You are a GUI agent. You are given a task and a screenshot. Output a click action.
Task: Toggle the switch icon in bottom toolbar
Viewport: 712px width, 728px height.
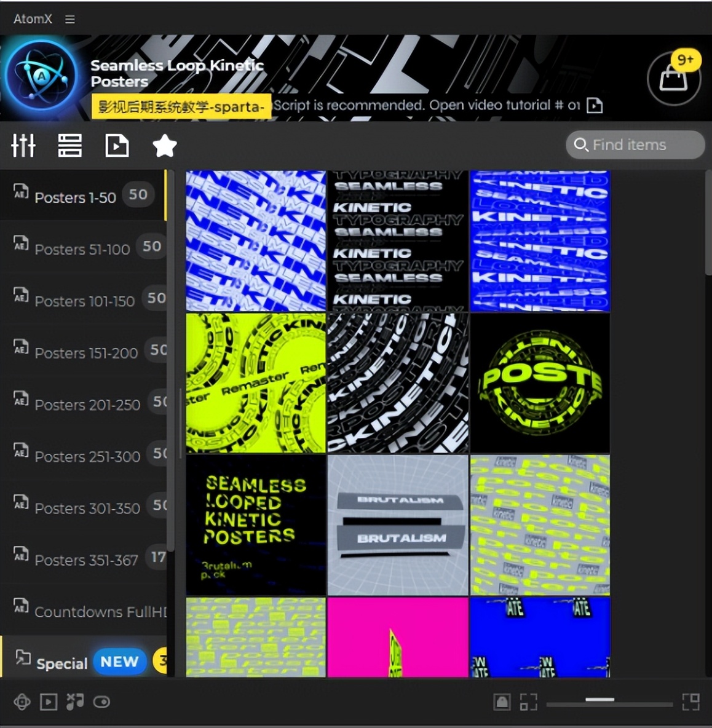101,702
